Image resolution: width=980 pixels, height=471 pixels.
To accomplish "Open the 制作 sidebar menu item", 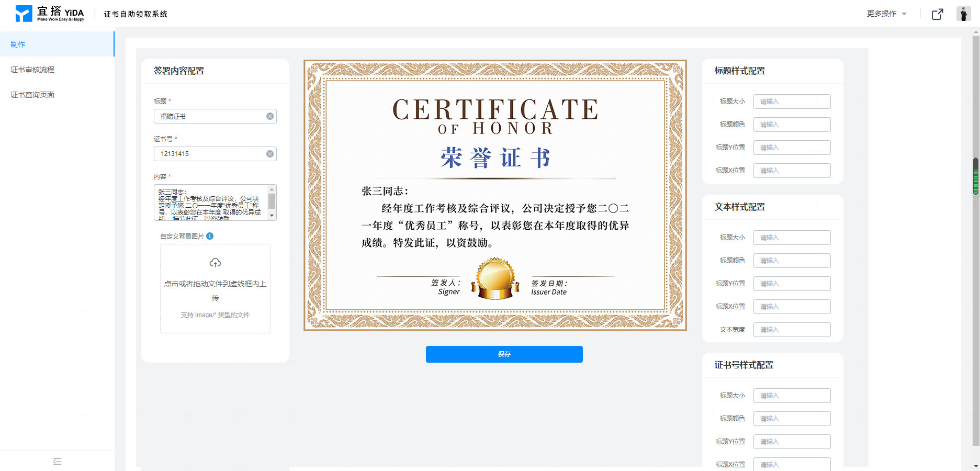I will (18, 44).
